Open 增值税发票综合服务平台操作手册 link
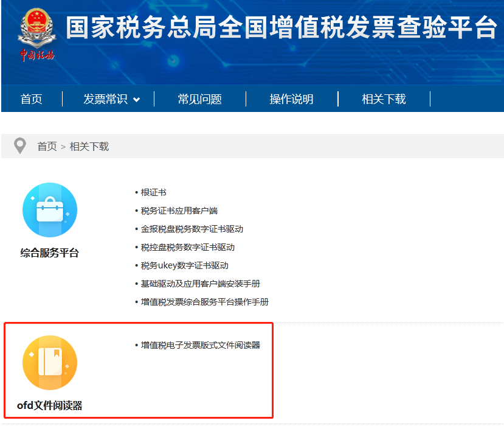The width and height of the screenshot is (504, 426). (204, 302)
